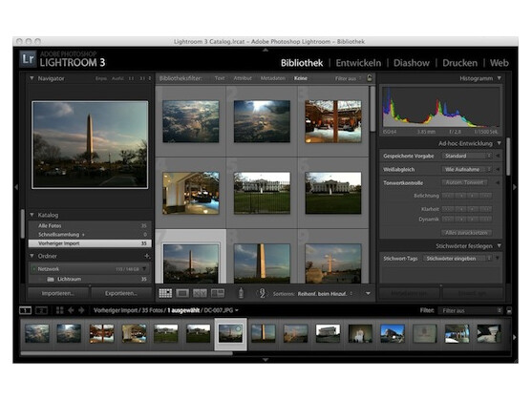532x399 pixels.
Task: Click the main window display button 1
Action: point(25,310)
